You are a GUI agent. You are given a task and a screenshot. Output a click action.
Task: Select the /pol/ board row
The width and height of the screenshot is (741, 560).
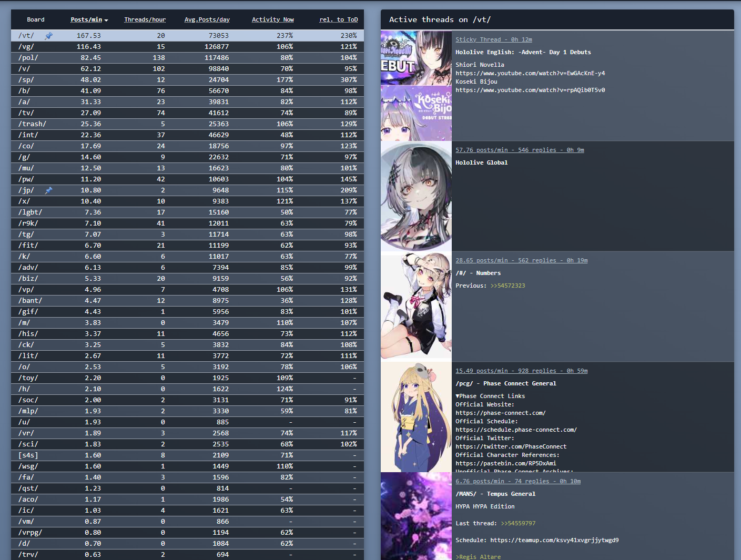187,58
